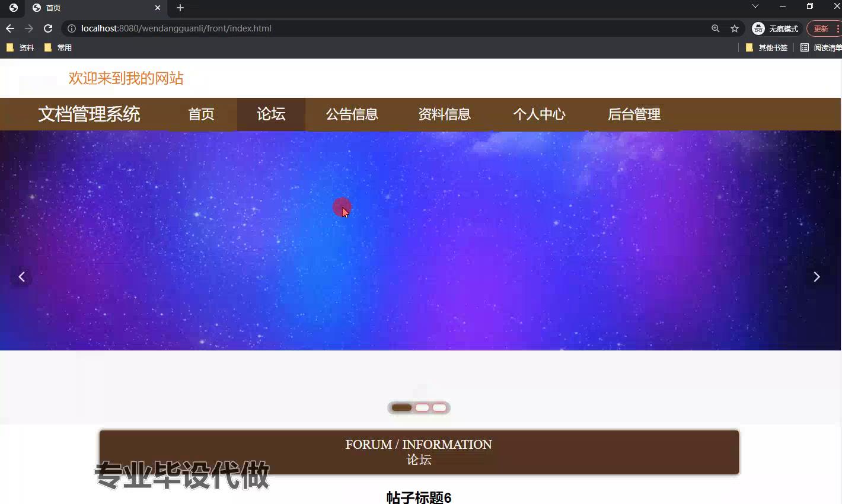Expand the tab search dropdown chevron
This screenshot has width=842, height=504.
[755, 7]
